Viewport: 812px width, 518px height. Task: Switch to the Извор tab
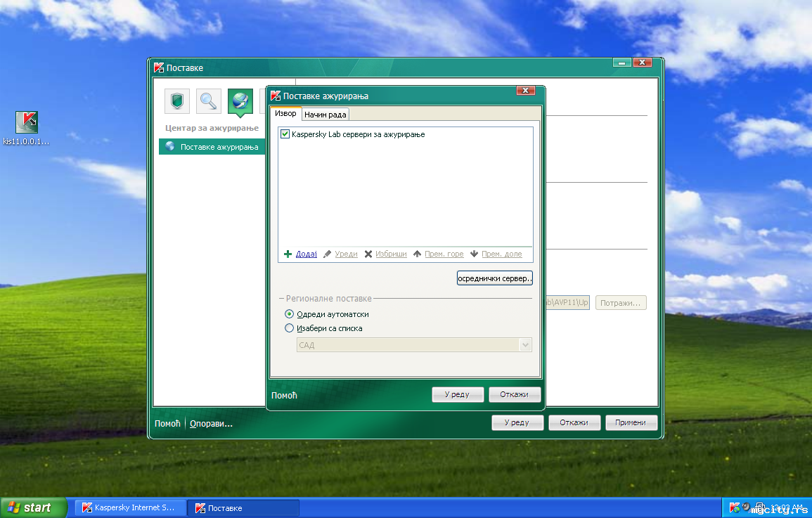tap(285, 113)
